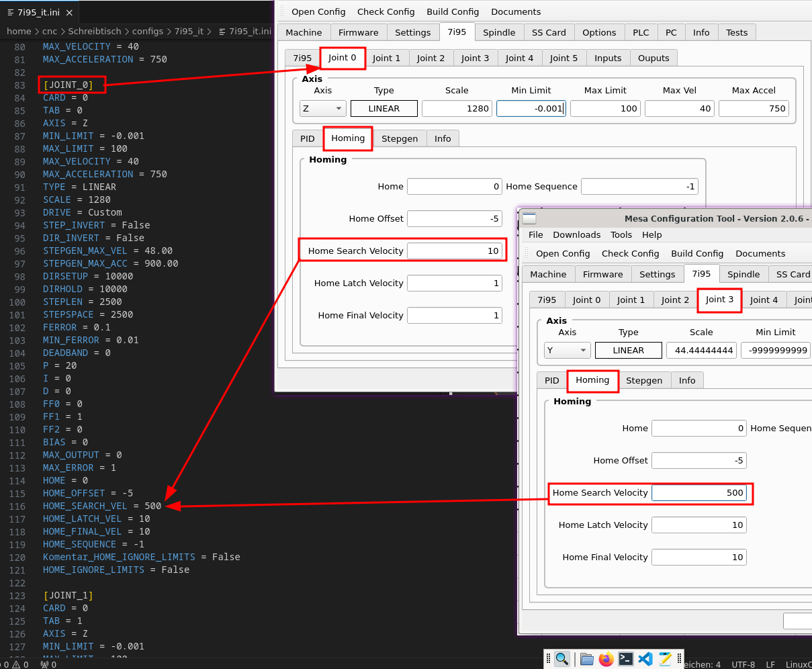
Task: Open the file manager from the dock
Action: coord(586,659)
